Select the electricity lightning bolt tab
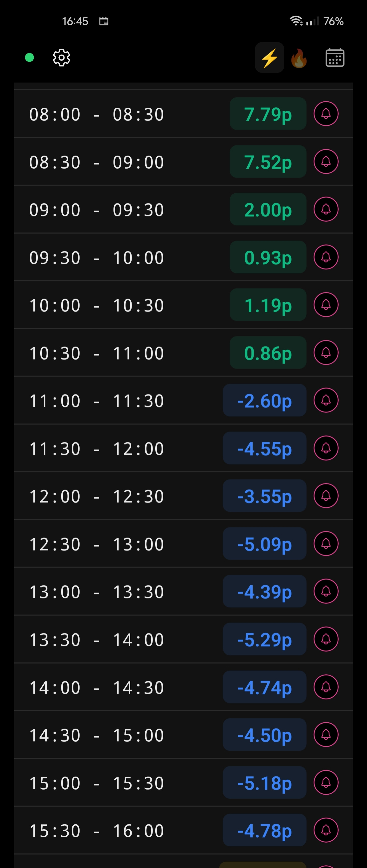Image resolution: width=367 pixels, height=868 pixels. point(269,58)
